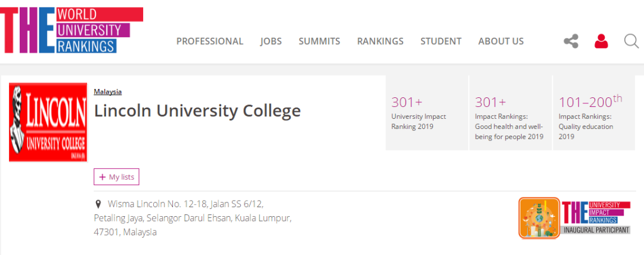The width and height of the screenshot is (644, 255).
Task: Click the orange Impact Rankings globe badge
Action: (x=539, y=218)
